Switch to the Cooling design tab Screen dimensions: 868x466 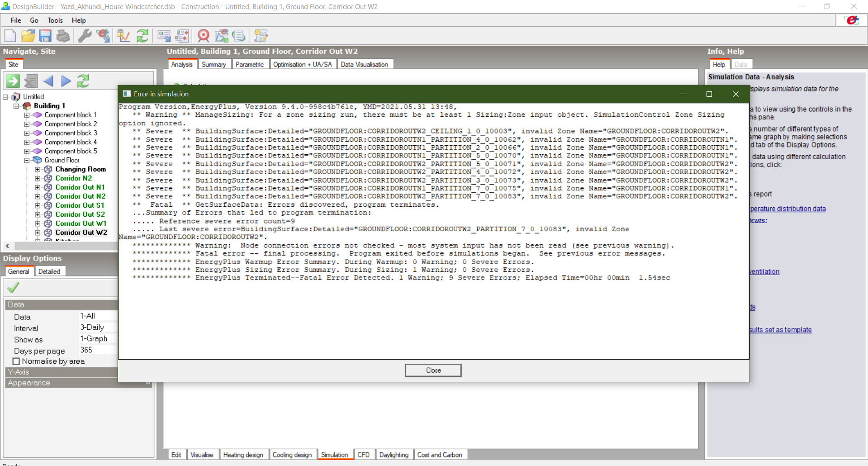tap(292, 455)
